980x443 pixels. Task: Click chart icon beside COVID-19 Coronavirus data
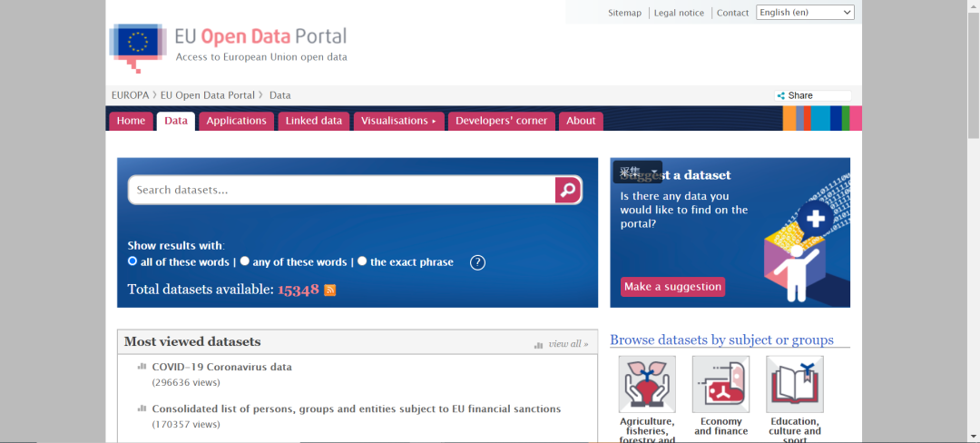coord(142,367)
